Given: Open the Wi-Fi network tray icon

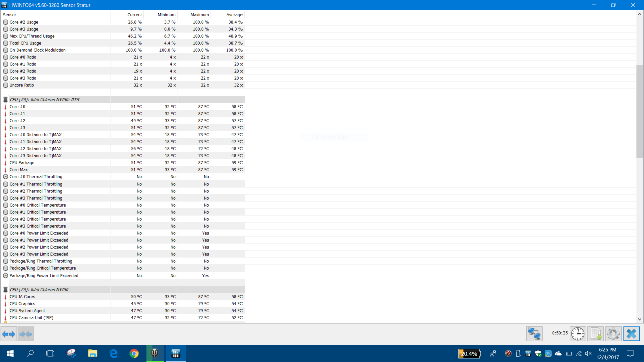Looking at the screenshot, I should click(x=579, y=354).
